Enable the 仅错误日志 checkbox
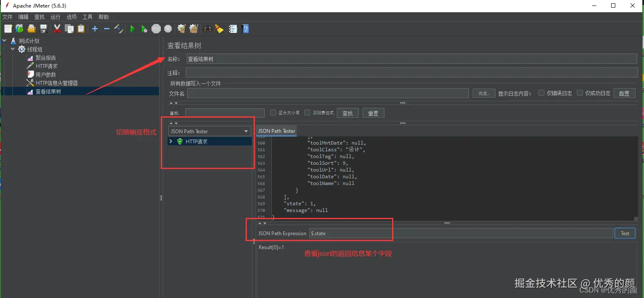This screenshot has width=644, height=298. [x=541, y=93]
